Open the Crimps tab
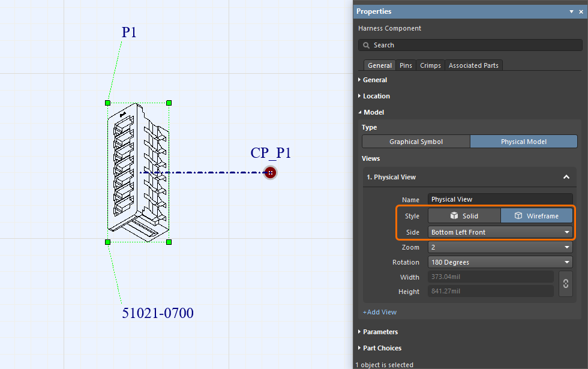Screen dimensions: 588x369 tap(430, 65)
